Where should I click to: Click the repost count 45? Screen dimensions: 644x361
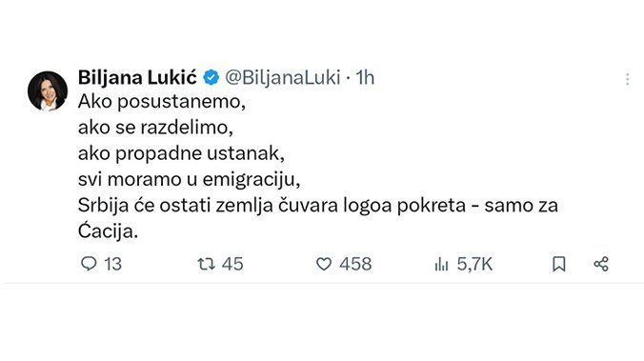click(232, 264)
